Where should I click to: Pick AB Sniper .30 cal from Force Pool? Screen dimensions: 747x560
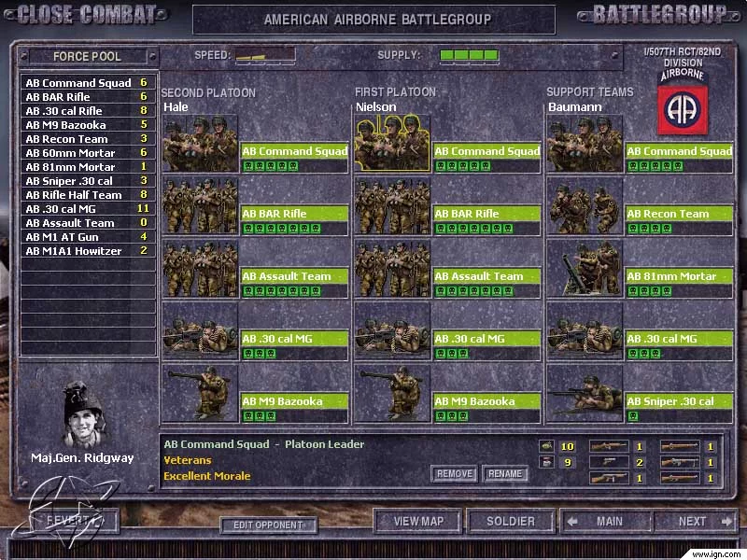point(88,181)
